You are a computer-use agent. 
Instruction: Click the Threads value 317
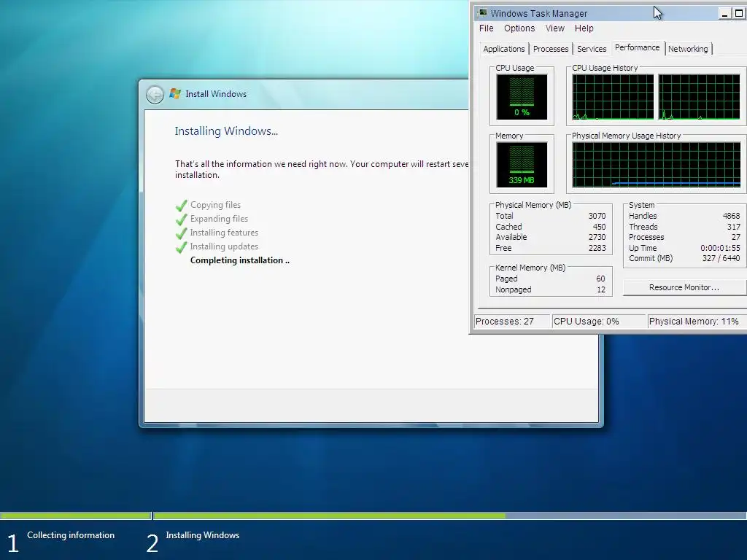click(734, 227)
